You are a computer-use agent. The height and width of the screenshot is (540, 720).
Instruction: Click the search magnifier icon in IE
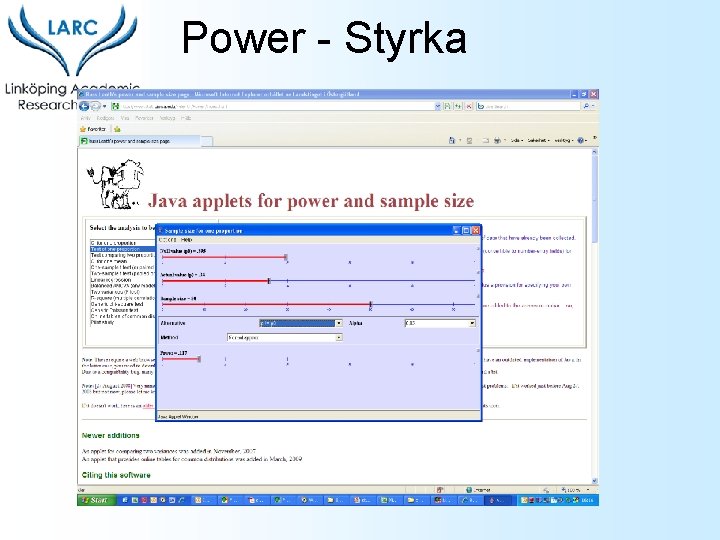click(586, 106)
